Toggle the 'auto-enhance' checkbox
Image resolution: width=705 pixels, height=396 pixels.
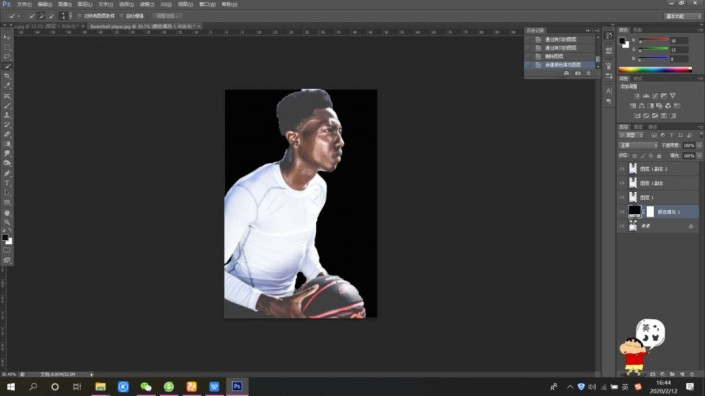coord(121,16)
